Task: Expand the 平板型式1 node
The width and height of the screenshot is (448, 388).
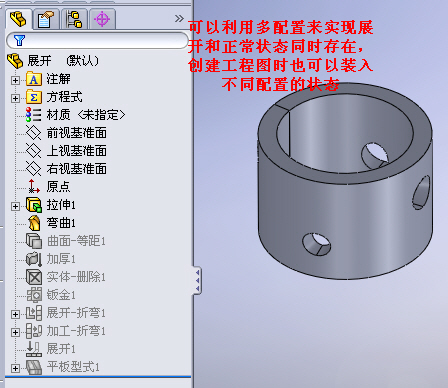Action: click(15, 368)
